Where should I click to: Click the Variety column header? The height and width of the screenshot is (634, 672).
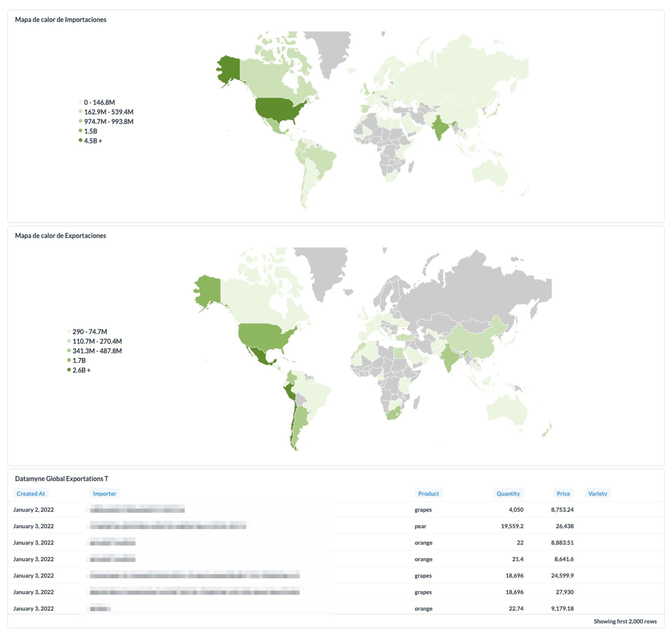pos(597,493)
